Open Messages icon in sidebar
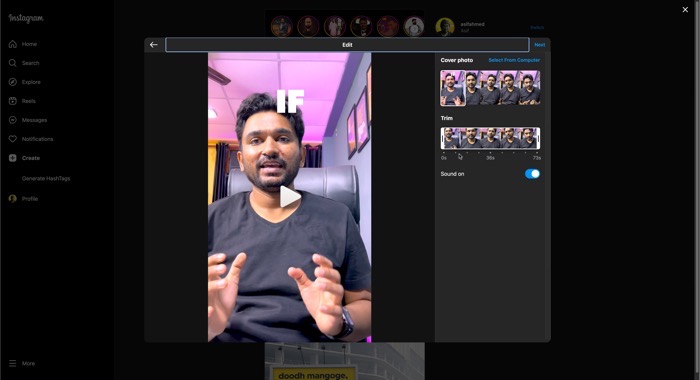This screenshot has height=380, width=700. point(12,120)
